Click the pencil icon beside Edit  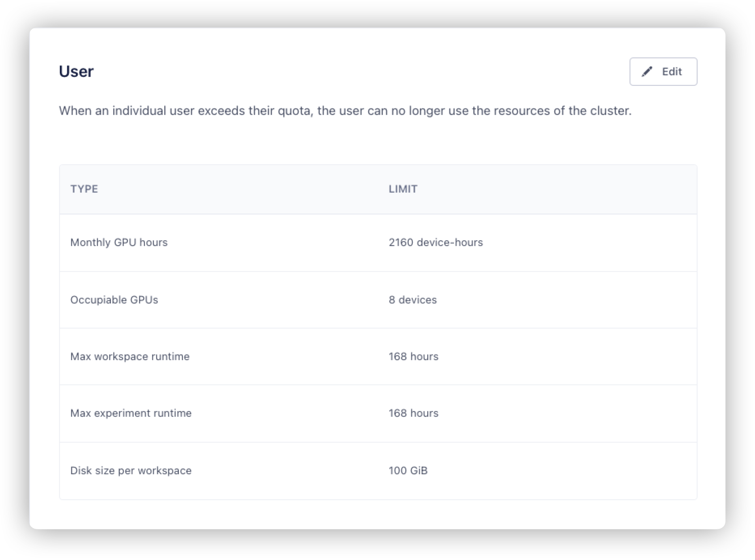click(x=647, y=72)
